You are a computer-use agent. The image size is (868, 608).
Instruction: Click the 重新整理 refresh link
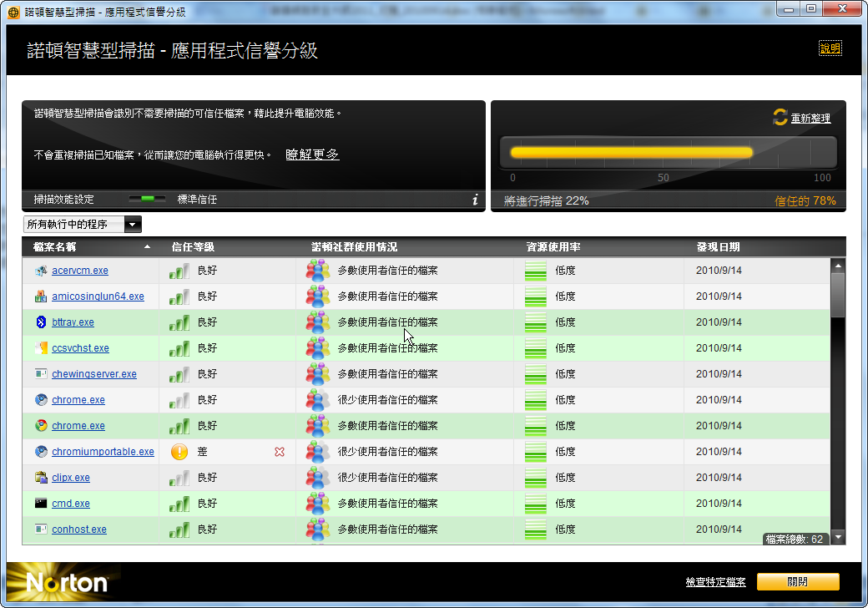click(810, 118)
